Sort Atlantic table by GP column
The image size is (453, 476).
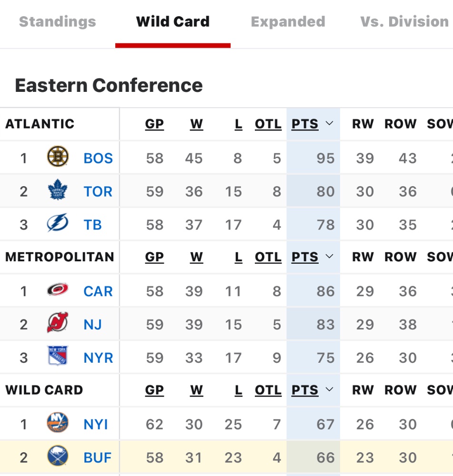tap(154, 124)
